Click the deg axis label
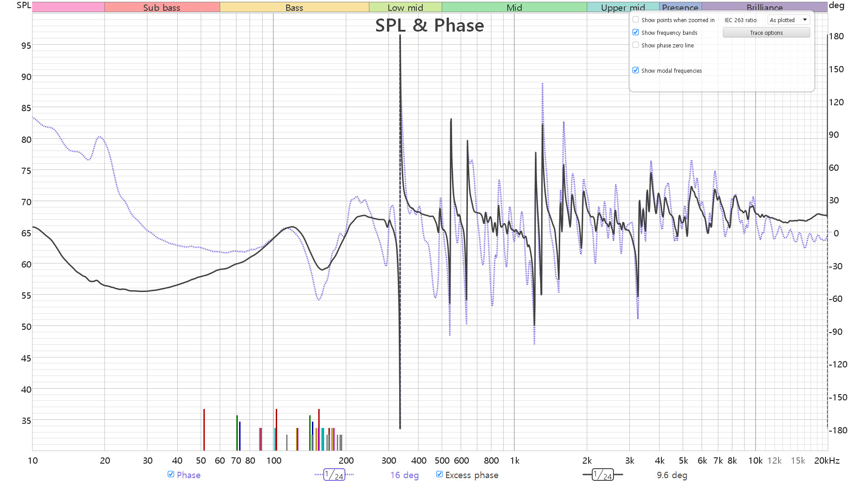The image size is (868, 484). coord(837,5)
